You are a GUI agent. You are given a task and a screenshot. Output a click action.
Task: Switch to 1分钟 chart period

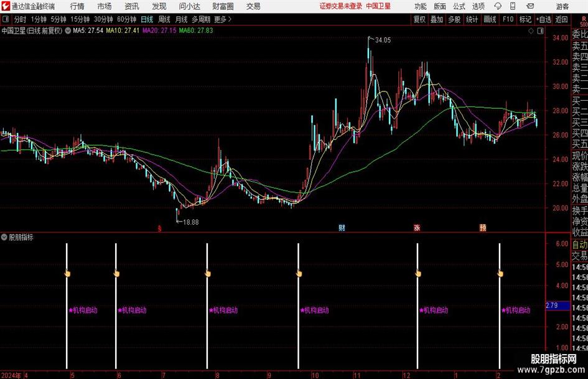39,19
